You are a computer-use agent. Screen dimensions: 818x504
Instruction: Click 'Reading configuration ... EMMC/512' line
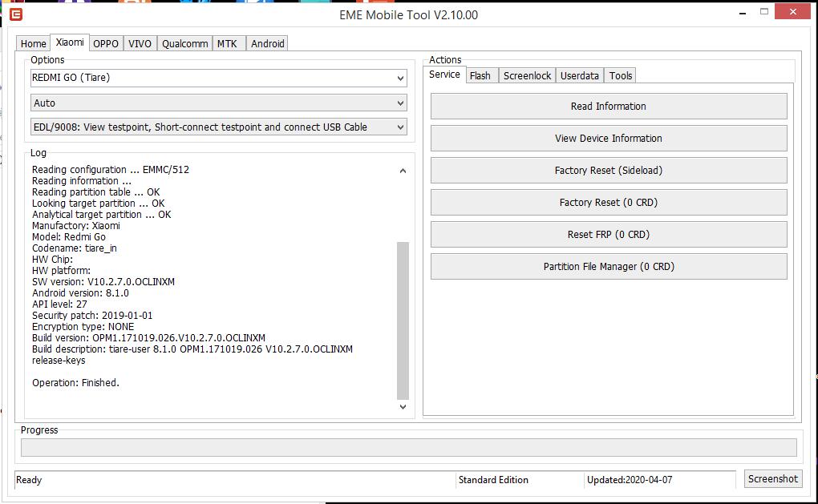pos(111,170)
